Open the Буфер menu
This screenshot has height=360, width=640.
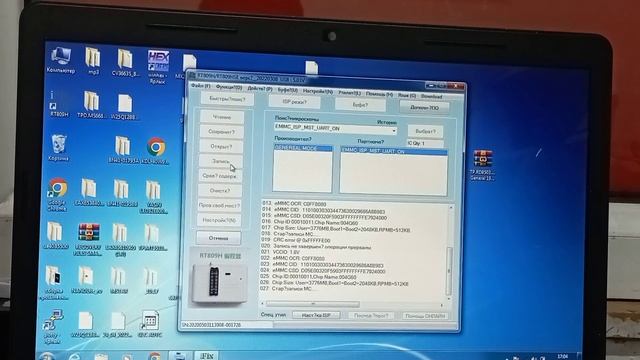coord(287,90)
